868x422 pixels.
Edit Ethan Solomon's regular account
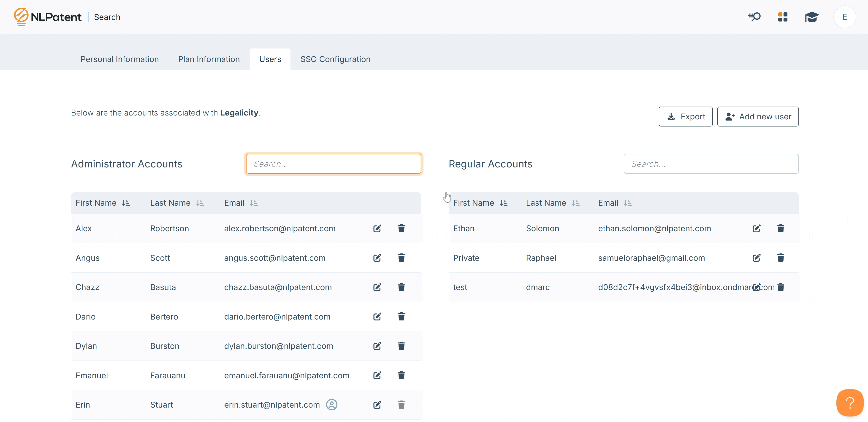pyautogui.click(x=756, y=228)
